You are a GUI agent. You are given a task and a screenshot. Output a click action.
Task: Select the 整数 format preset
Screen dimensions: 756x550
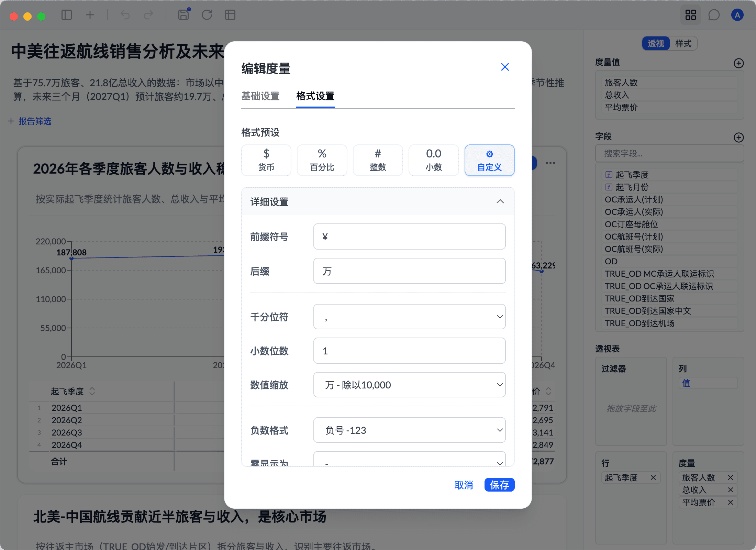coord(378,160)
